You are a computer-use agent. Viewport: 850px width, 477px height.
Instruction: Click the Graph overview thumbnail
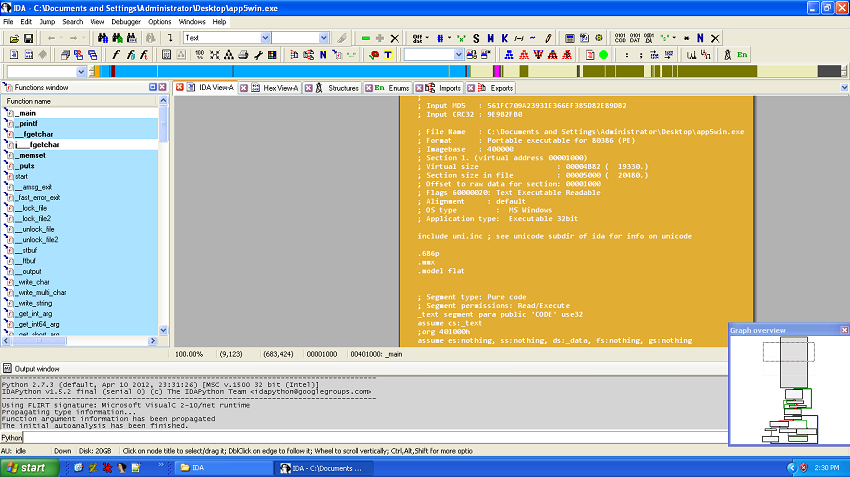(x=790, y=389)
